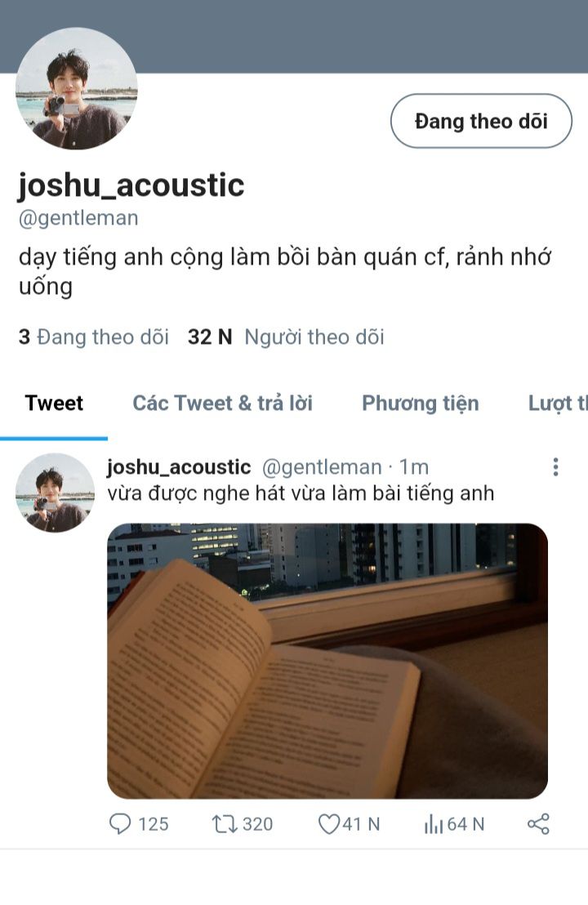This screenshot has width=588, height=905.
Task: Click the small avatar beside the tweet
Action: tap(55, 493)
